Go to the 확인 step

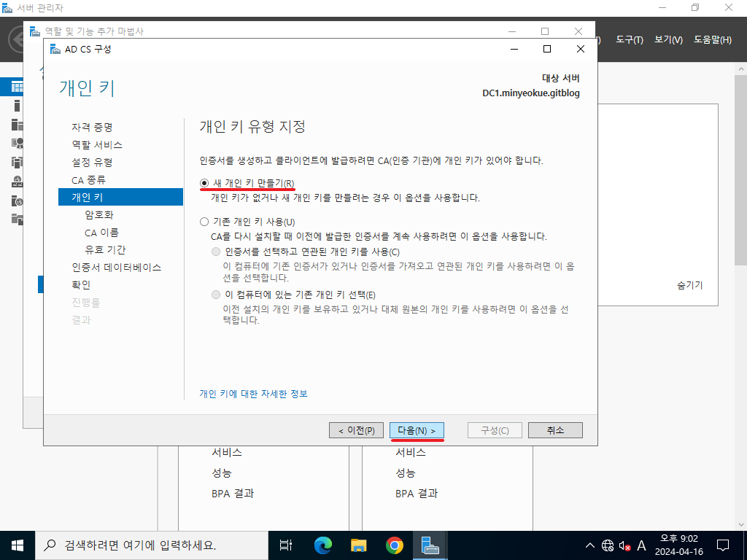81,285
